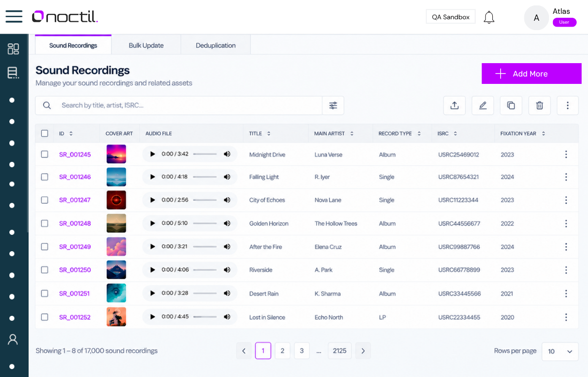
Task: Play the Falling Light audio file
Action: click(x=152, y=177)
